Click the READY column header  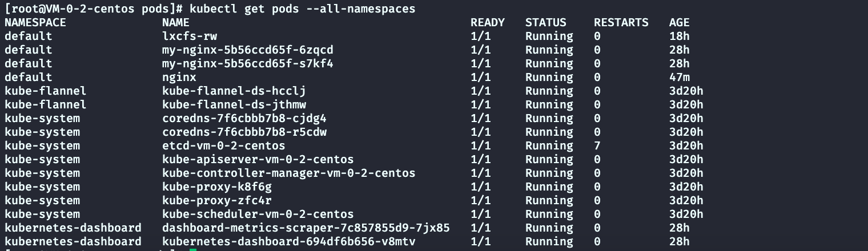pyautogui.click(x=487, y=23)
